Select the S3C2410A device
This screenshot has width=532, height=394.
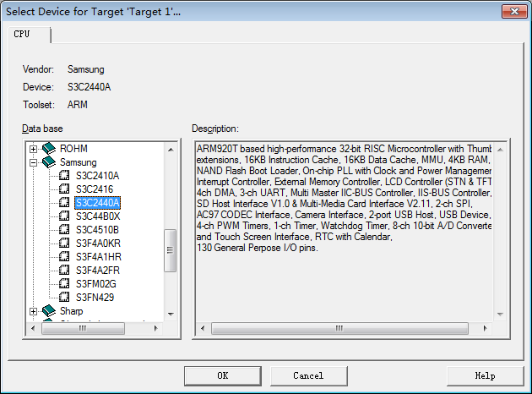(97, 176)
